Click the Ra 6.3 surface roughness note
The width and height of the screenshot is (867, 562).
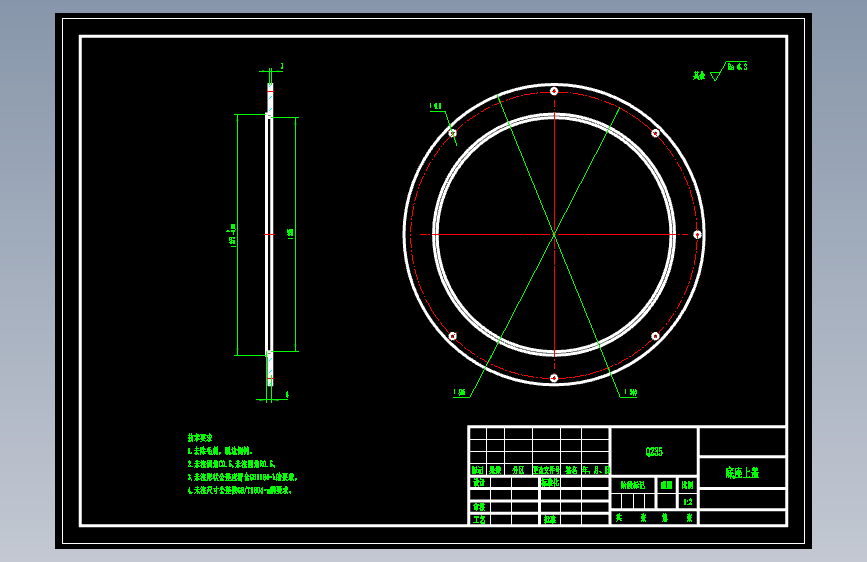(738, 67)
